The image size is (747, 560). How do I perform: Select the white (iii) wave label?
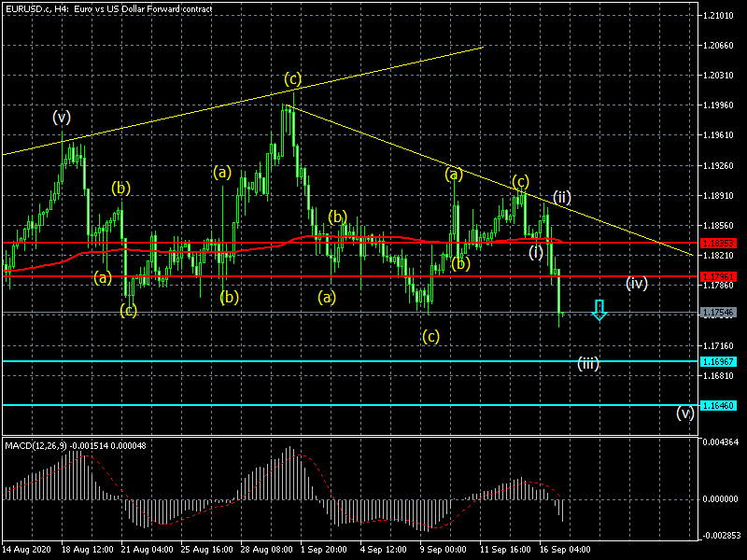pos(587,363)
